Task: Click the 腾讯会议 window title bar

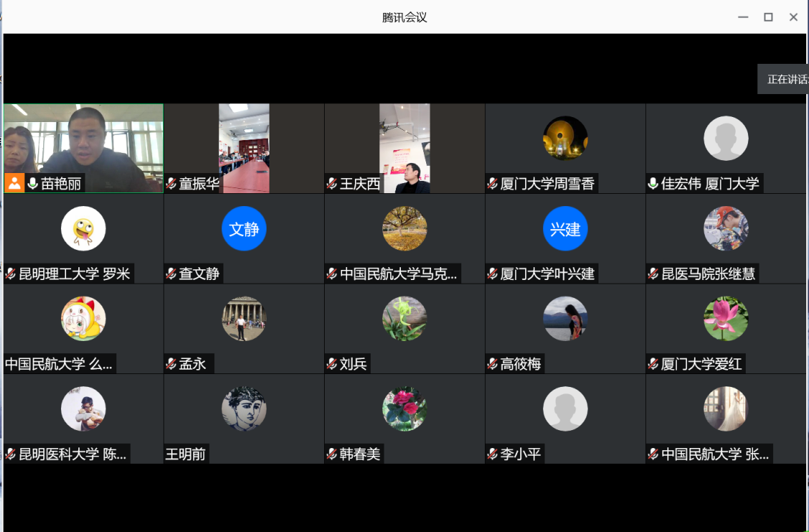Action: [x=404, y=17]
